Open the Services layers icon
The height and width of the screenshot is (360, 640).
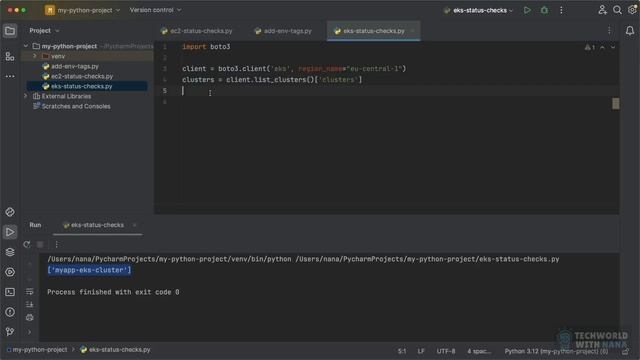[x=10, y=252]
